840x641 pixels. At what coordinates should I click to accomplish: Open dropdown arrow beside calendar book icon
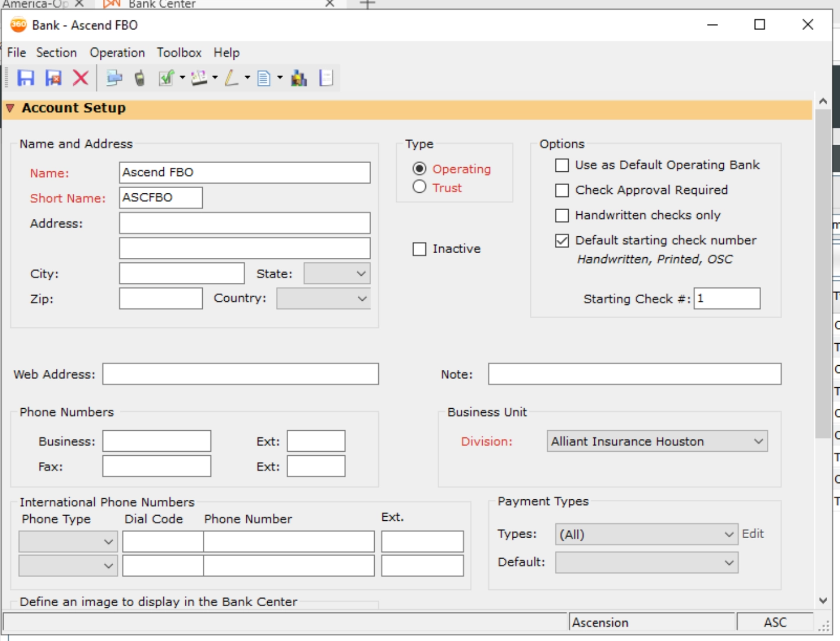coord(215,78)
